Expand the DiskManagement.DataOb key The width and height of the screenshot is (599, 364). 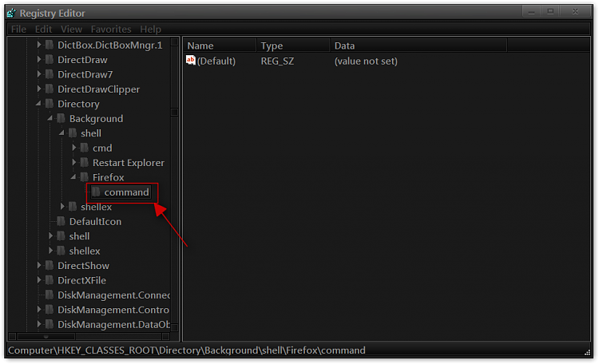click(x=39, y=324)
